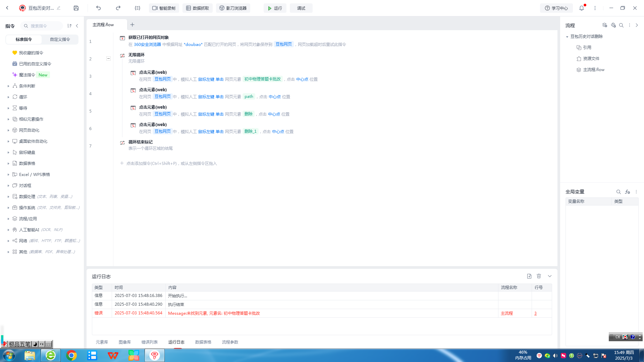
Task: Collapse the instruction panel with the left chevron
Action: (77, 26)
